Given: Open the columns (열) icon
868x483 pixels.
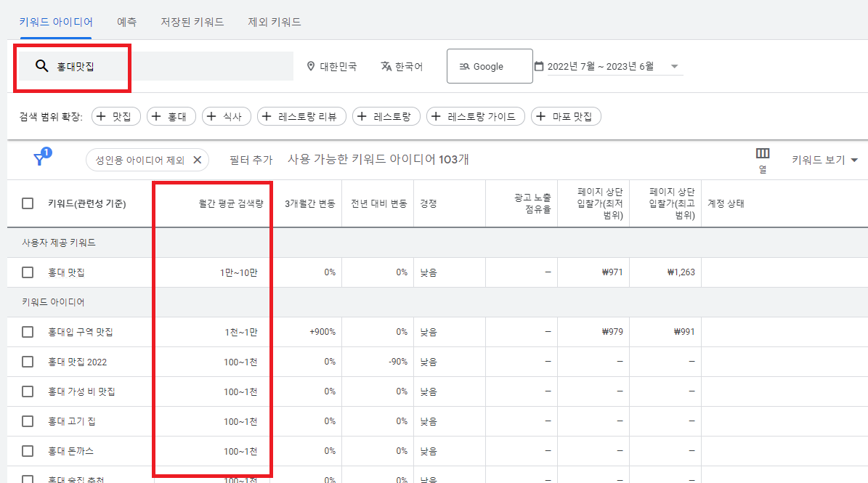Looking at the screenshot, I should 762,153.
